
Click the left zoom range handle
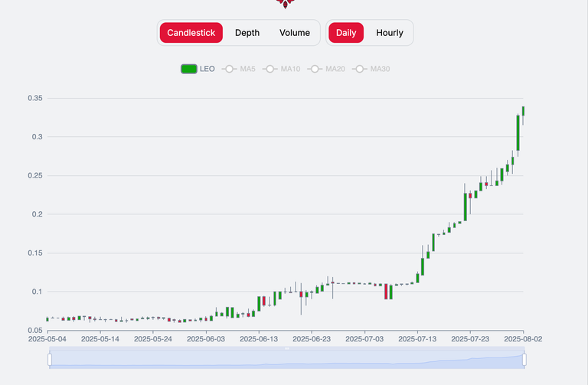pyautogui.click(x=50, y=360)
